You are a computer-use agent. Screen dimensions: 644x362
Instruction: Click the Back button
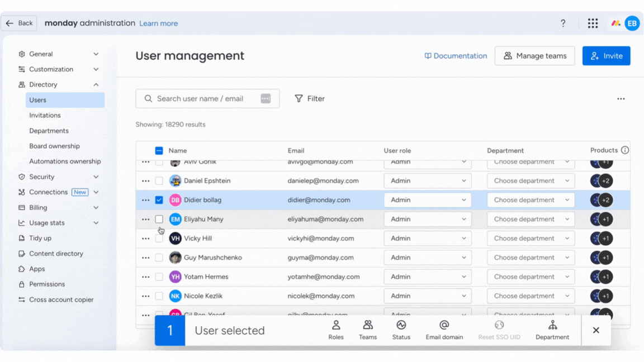19,23
